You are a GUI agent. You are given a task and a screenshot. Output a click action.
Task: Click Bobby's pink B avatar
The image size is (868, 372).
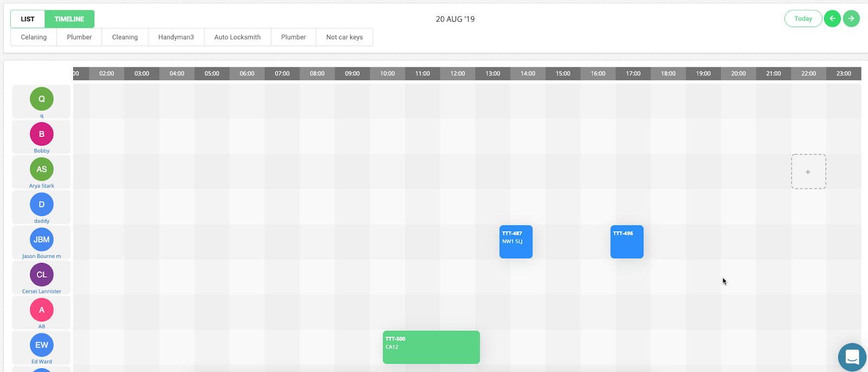pyautogui.click(x=42, y=134)
